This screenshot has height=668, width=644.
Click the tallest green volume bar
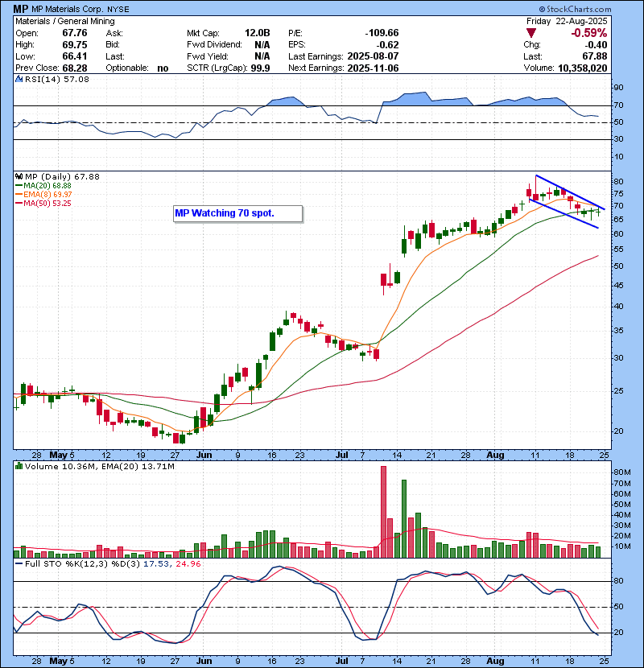[404, 519]
